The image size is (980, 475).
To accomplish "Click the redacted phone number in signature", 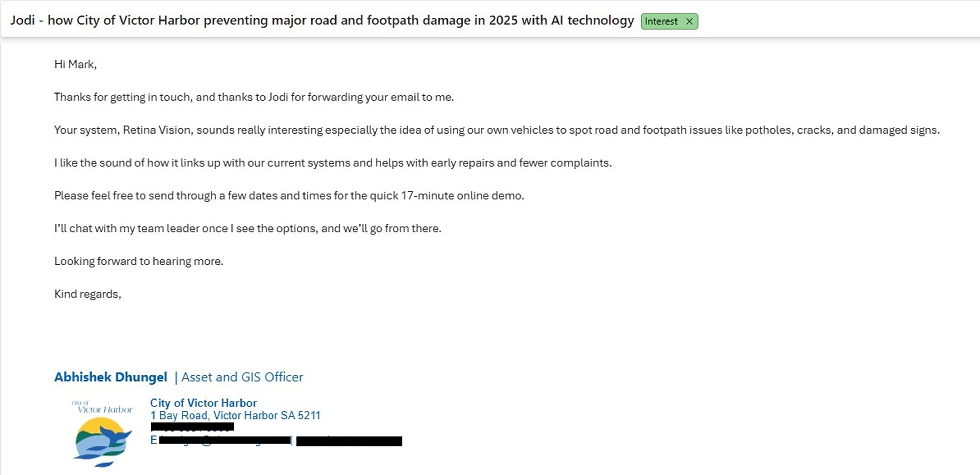I will (x=192, y=427).
